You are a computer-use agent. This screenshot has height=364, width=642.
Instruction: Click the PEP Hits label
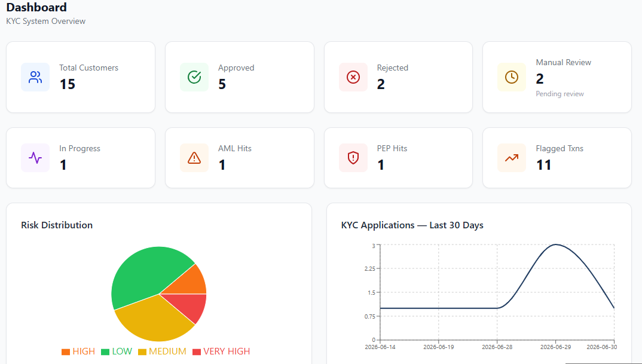[392, 148]
